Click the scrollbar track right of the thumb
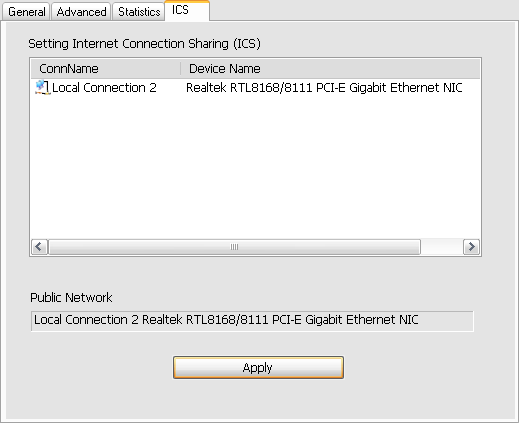 coord(442,247)
